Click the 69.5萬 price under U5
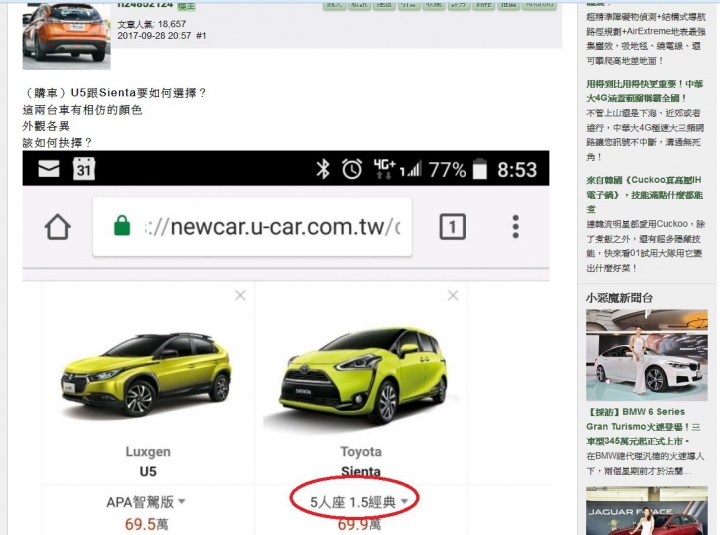 (146, 524)
